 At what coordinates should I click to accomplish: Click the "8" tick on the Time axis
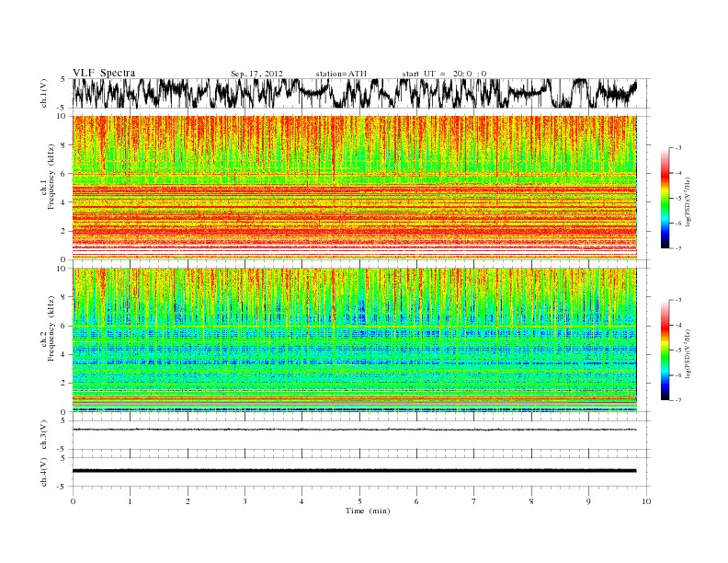[x=531, y=501]
